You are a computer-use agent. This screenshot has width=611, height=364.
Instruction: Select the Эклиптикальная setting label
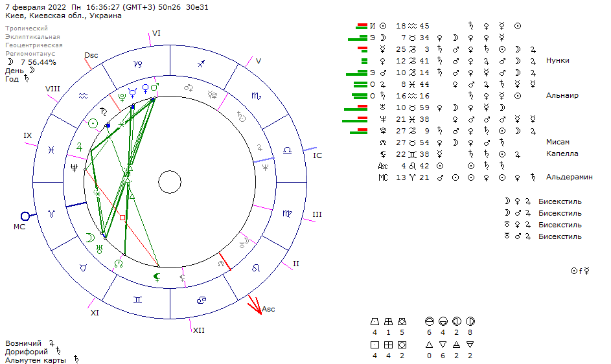[x=32, y=37]
